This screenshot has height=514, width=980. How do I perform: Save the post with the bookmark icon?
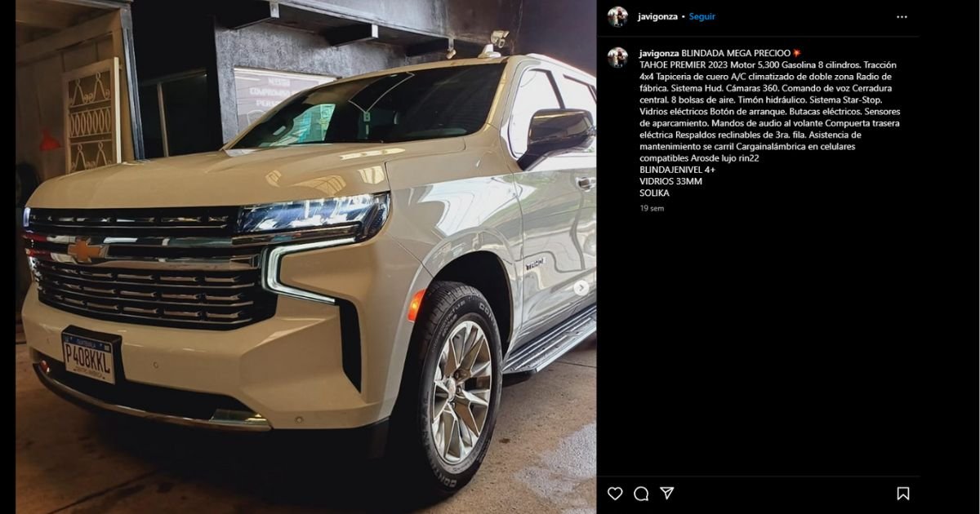pos(902,494)
